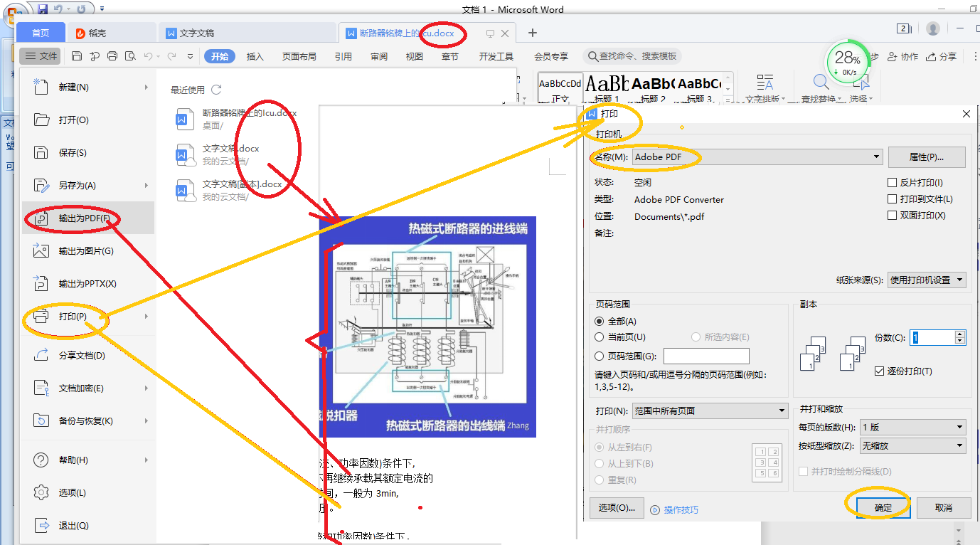Go to the 首页 home tab

tap(41, 33)
